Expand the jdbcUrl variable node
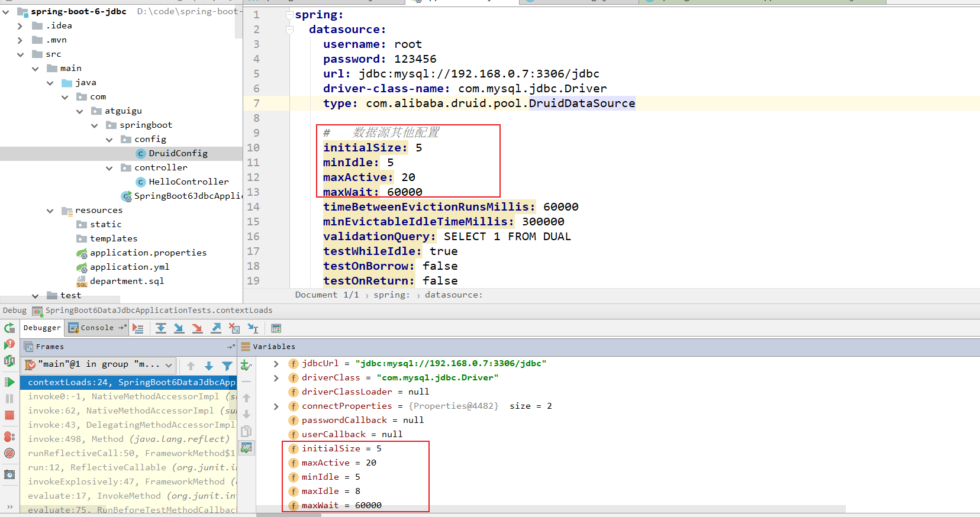This screenshot has width=980, height=517. coord(276,364)
